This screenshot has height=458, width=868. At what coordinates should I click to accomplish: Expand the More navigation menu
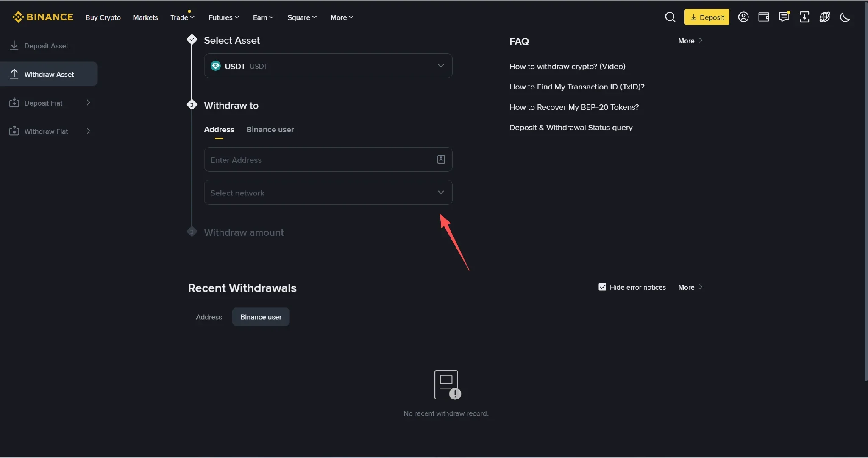[342, 17]
